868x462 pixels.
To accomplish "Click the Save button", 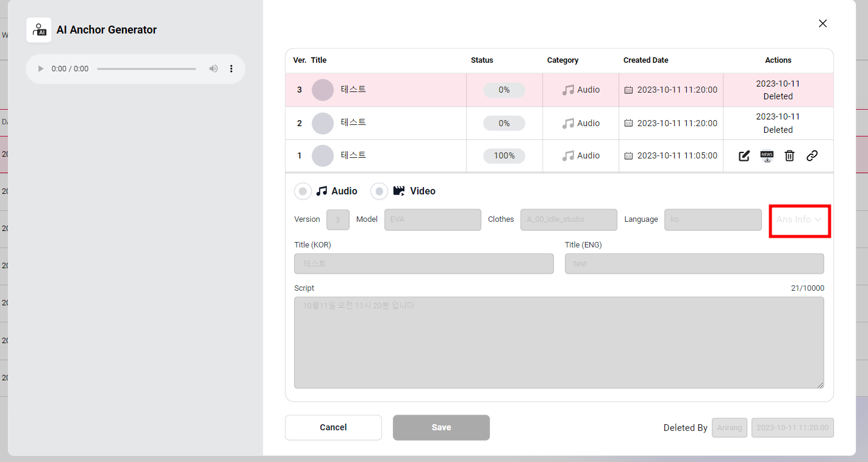I will (441, 427).
